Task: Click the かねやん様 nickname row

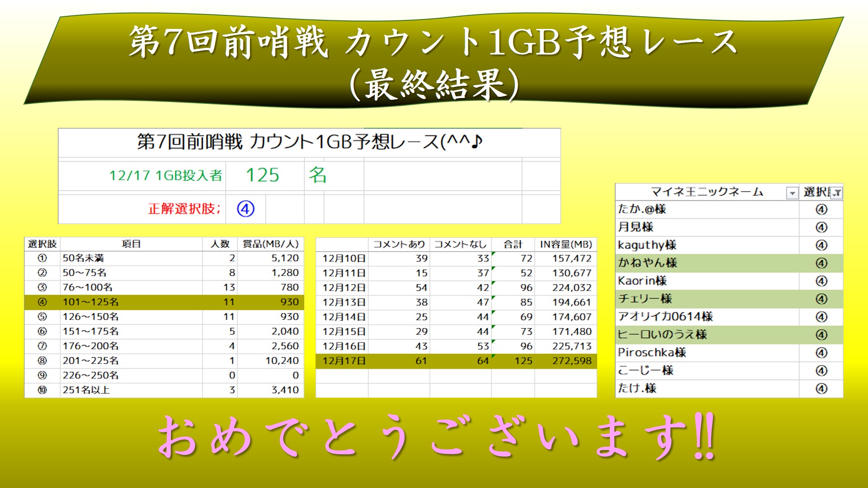Action: [647, 263]
